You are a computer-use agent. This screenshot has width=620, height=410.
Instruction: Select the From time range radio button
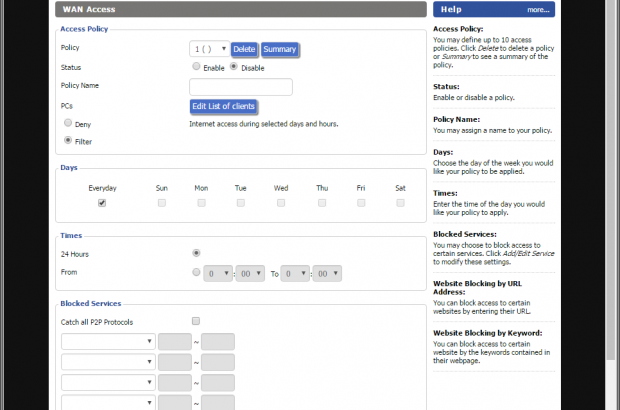196,271
